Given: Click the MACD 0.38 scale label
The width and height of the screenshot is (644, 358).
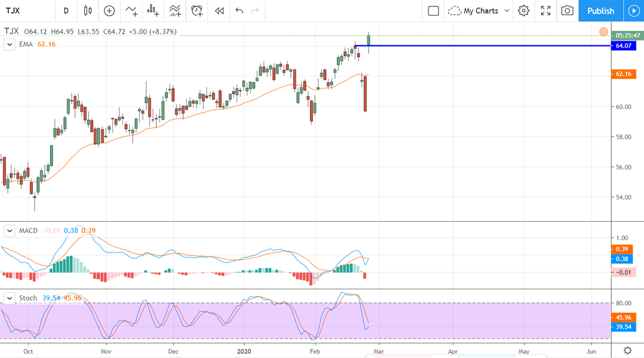Looking at the screenshot, I should (x=623, y=259).
